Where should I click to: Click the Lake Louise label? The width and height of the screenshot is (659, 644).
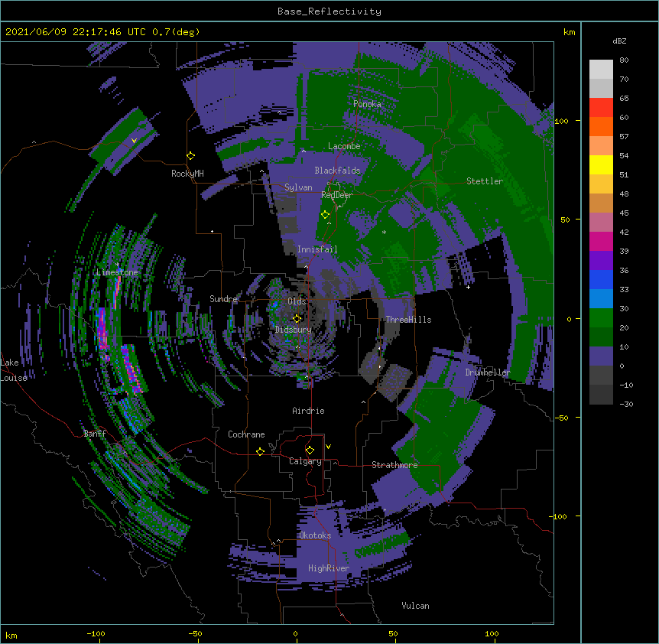point(14,370)
